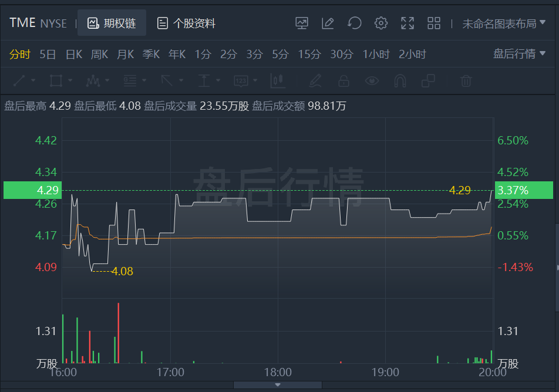Select the line drawing tool
Screen dimensions: 559x392
coord(19,81)
